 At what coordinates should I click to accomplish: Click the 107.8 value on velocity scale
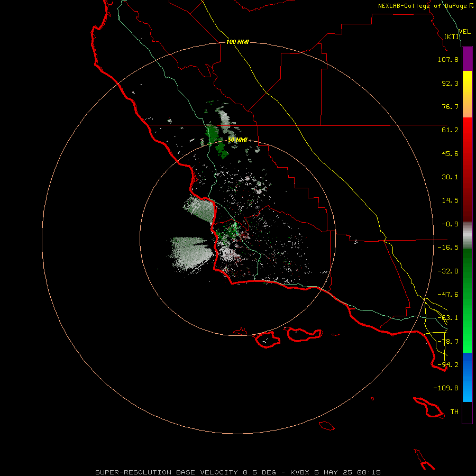pyautogui.click(x=448, y=59)
